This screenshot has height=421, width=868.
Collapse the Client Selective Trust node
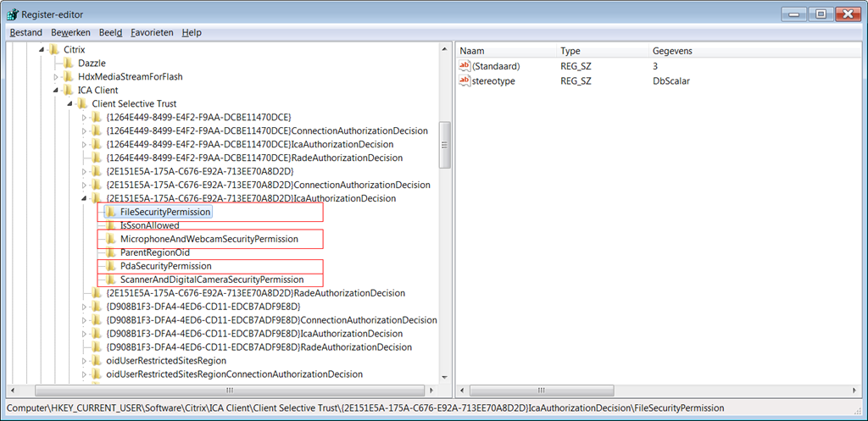(x=70, y=104)
